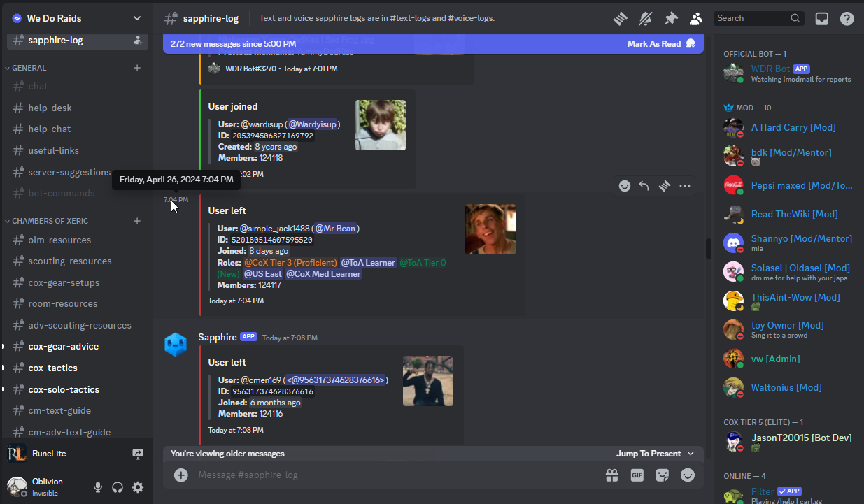Open cmen169's avatar thumbnail
The image size is (864, 504).
point(428,381)
